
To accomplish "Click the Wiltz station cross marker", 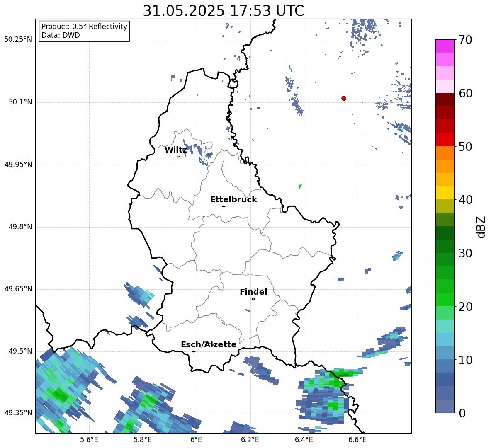I will point(178,157).
